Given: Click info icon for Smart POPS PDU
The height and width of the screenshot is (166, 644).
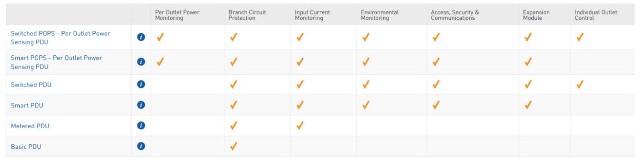Looking at the screenshot, I should click(x=141, y=62).
